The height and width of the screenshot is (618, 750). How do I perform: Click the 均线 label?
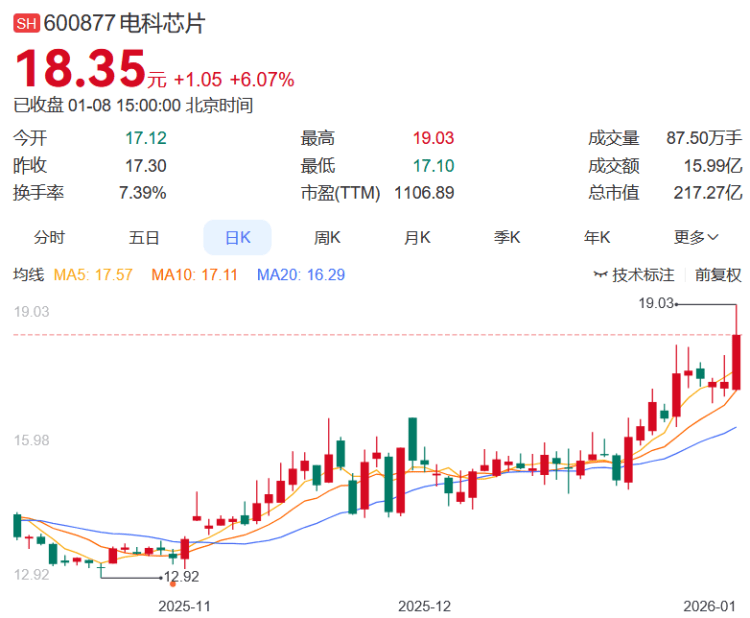tap(28, 275)
